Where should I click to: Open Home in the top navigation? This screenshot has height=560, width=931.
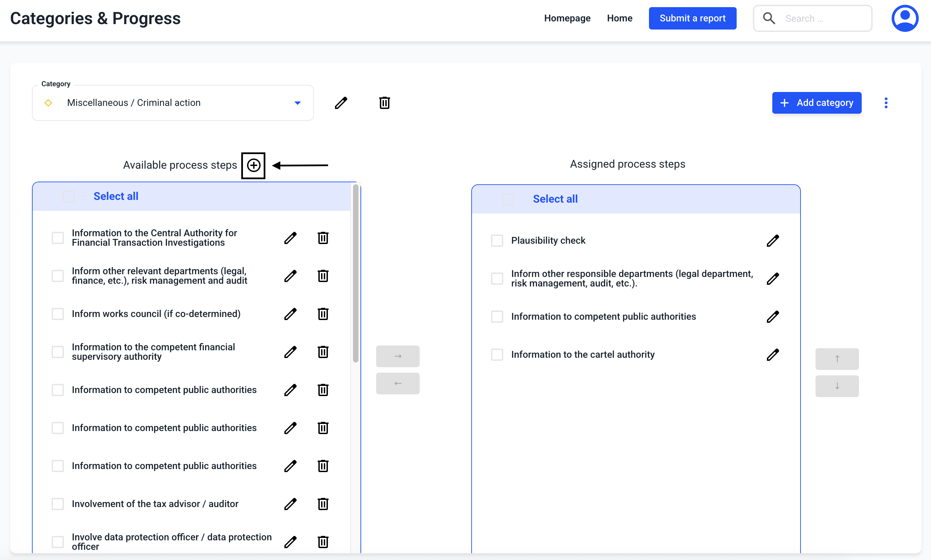pos(619,18)
